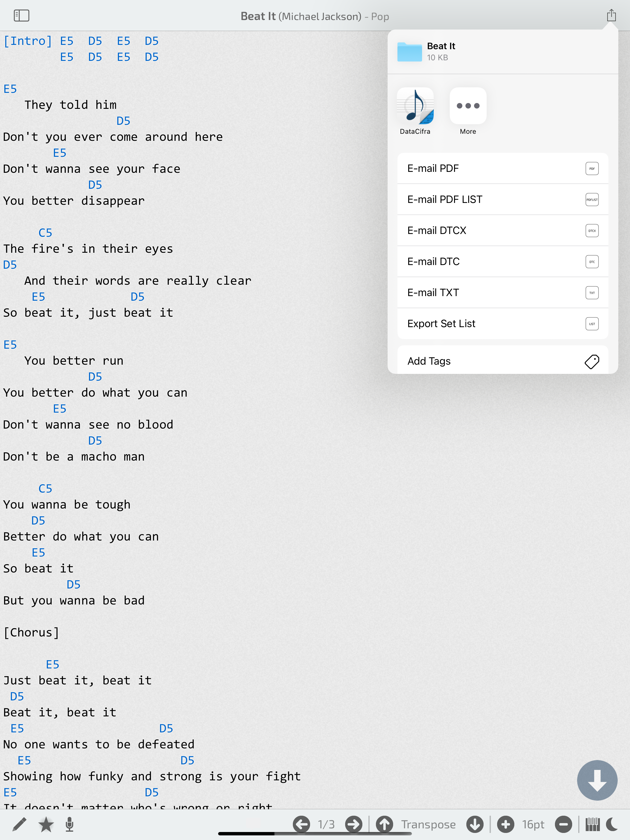Viewport: 630px width, 840px height.
Task: Click the C5 chord above "You wanna be tough"
Action: (45, 489)
